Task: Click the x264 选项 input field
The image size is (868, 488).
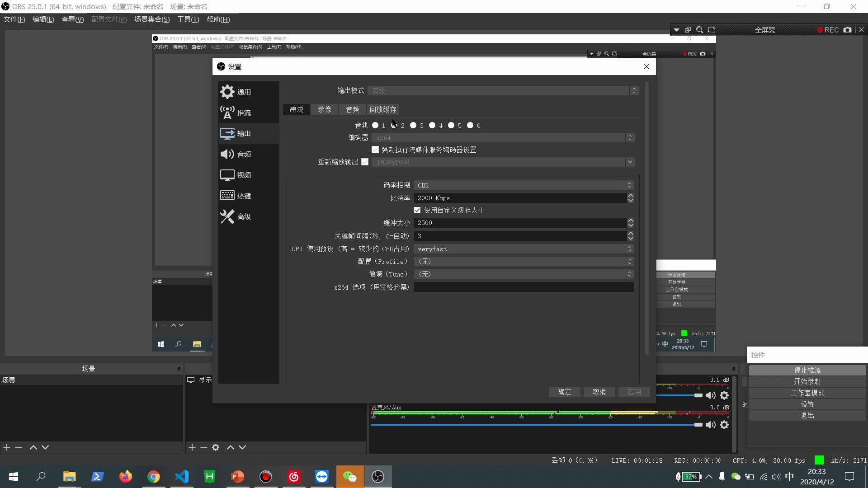Action: click(524, 287)
